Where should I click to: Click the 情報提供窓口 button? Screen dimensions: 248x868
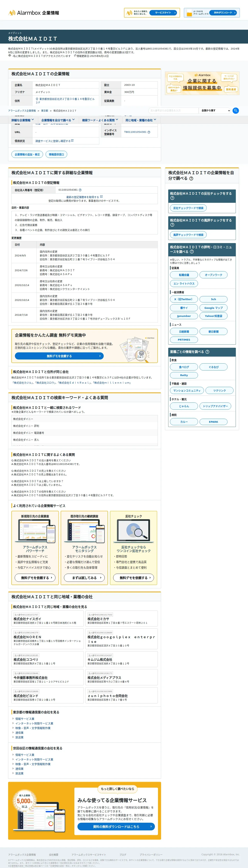(x=56, y=154)
